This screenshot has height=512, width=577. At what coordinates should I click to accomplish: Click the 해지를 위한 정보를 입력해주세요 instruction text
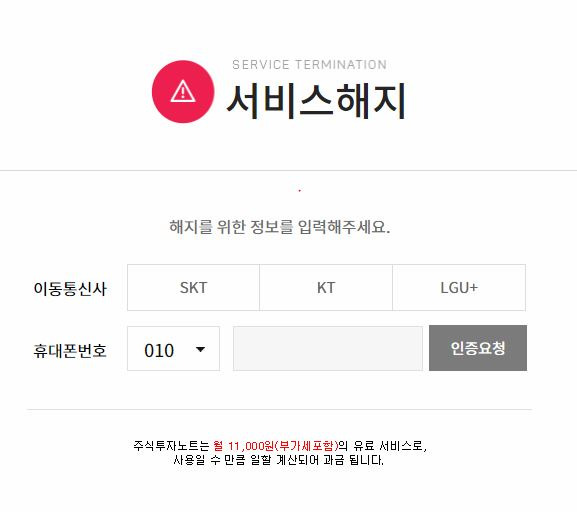click(280, 227)
